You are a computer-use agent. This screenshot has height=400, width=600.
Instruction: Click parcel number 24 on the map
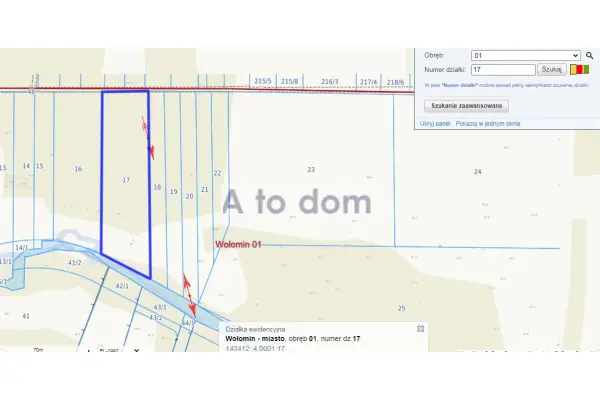478,172
